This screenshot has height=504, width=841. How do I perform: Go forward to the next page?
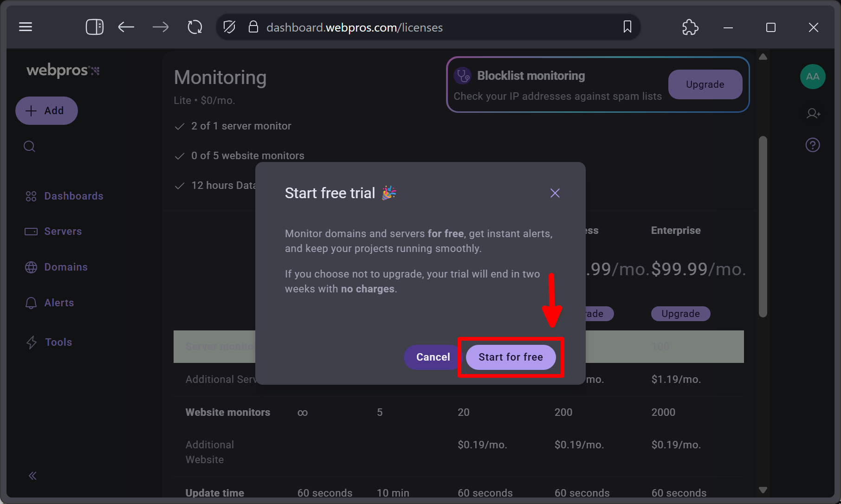(161, 27)
